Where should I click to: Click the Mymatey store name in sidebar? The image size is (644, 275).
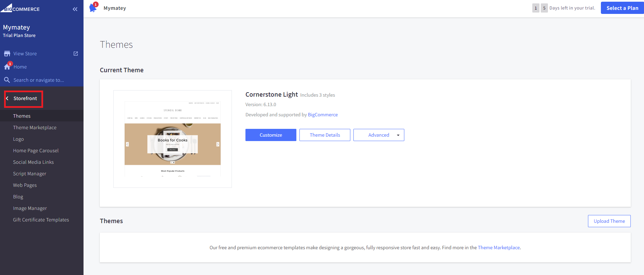(x=16, y=27)
